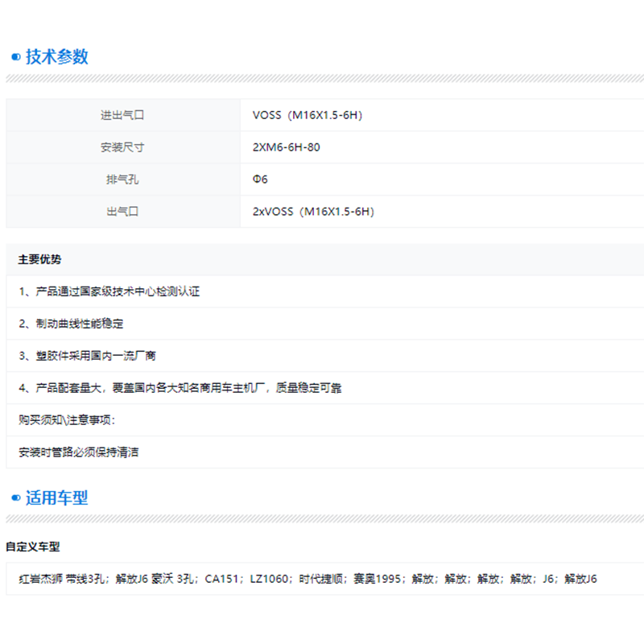This screenshot has height=644, width=644.
Task: Select the 产品通过国家级技术中心检测认证 advantage line
Action: (109, 291)
